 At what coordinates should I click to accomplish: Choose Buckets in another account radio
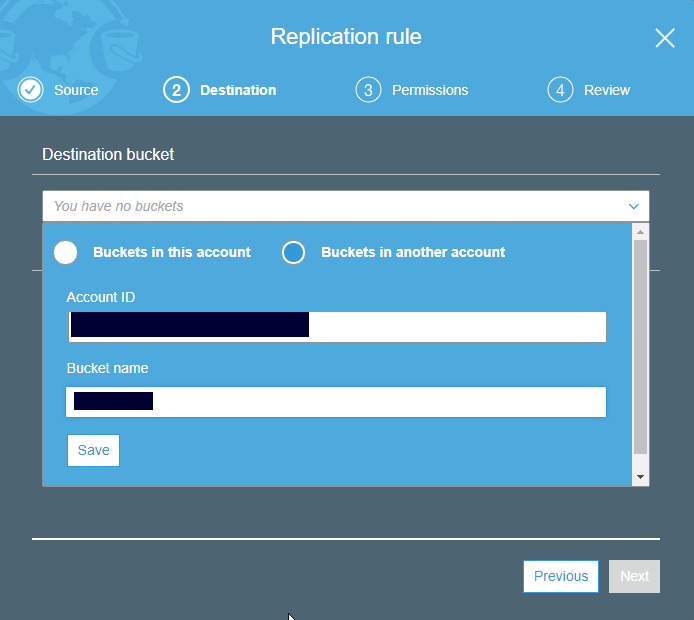click(293, 252)
